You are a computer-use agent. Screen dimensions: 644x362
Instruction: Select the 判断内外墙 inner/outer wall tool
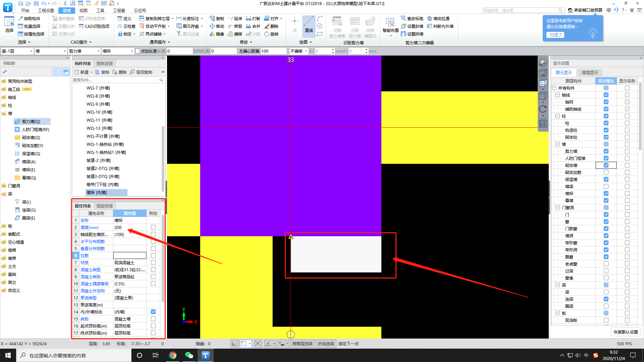(x=440, y=26)
